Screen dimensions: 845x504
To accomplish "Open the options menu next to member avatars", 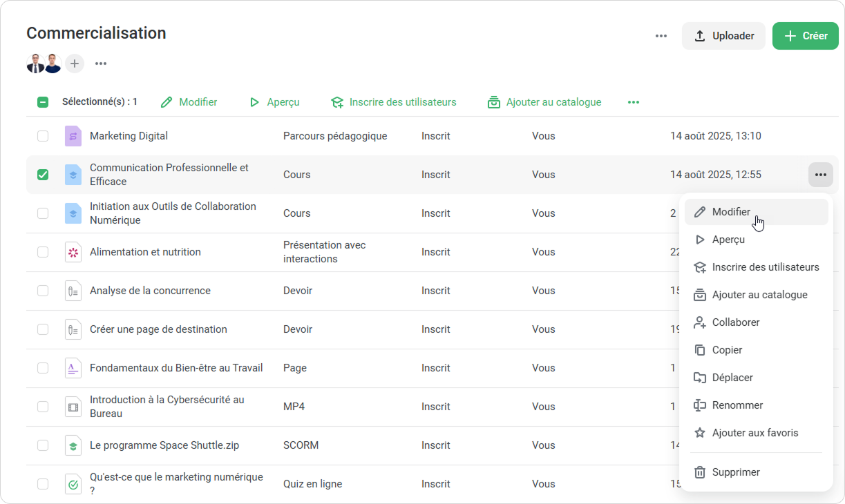I will 101,64.
